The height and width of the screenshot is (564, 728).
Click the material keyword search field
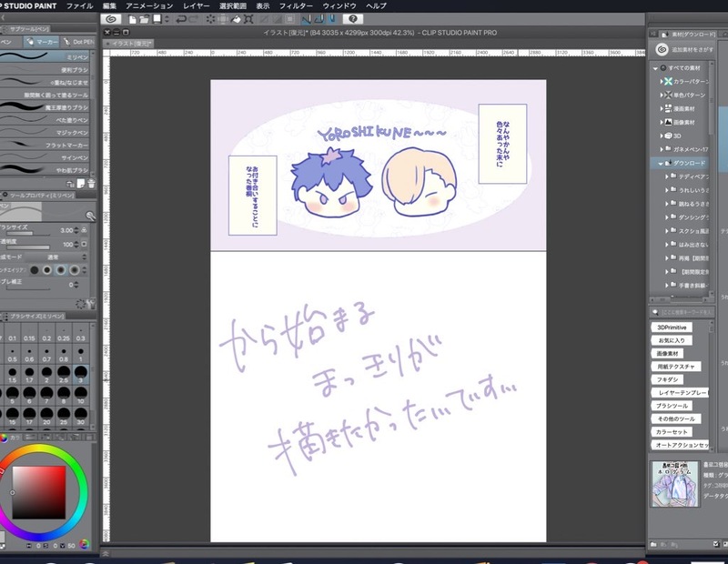click(x=685, y=312)
